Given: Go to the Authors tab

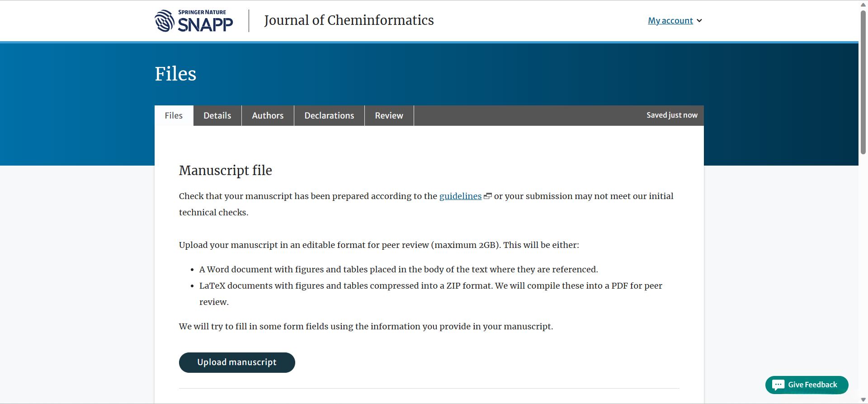Looking at the screenshot, I should click(268, 116).
